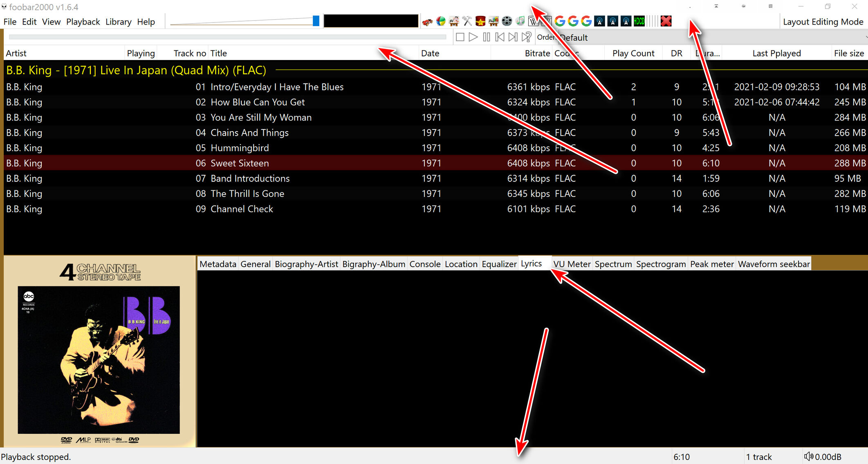Select The Thrill Is Gone track

[247, 194]
